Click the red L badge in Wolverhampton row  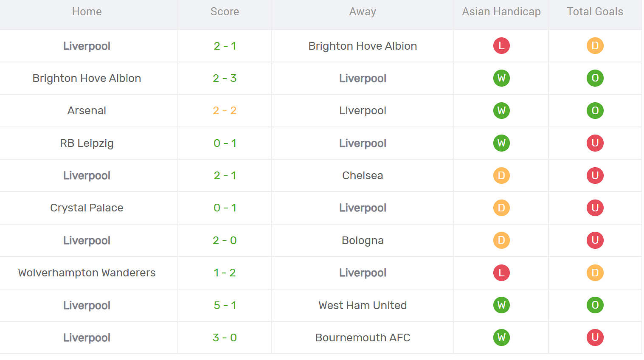(x=501, y=273)
